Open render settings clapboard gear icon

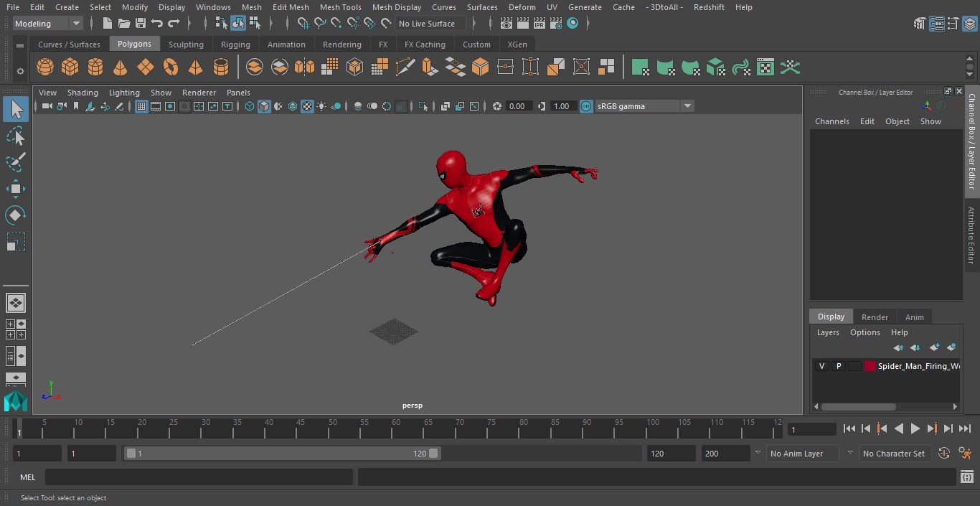point(556,24)
